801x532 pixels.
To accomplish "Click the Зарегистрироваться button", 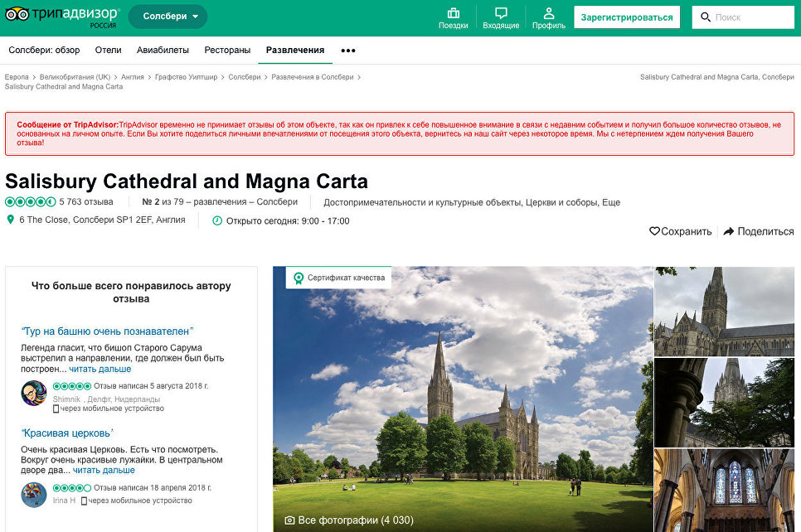I will [627, 17].
